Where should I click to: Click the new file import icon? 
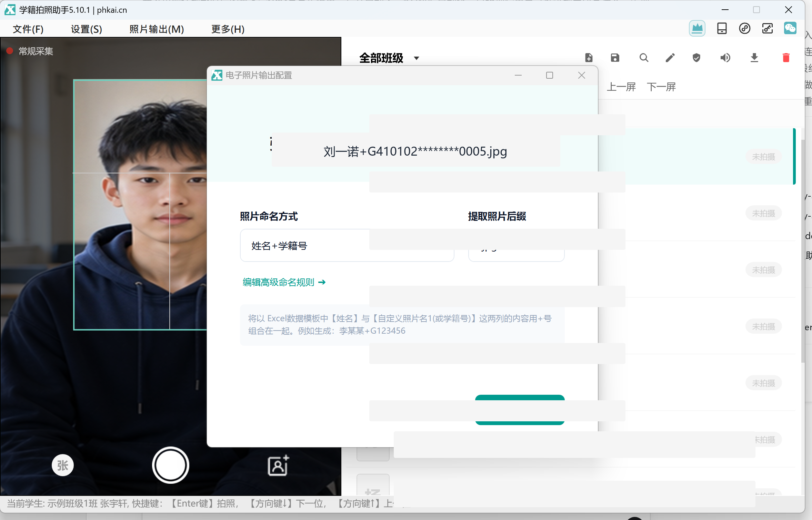pyautogui.click(x=589, y=58)
